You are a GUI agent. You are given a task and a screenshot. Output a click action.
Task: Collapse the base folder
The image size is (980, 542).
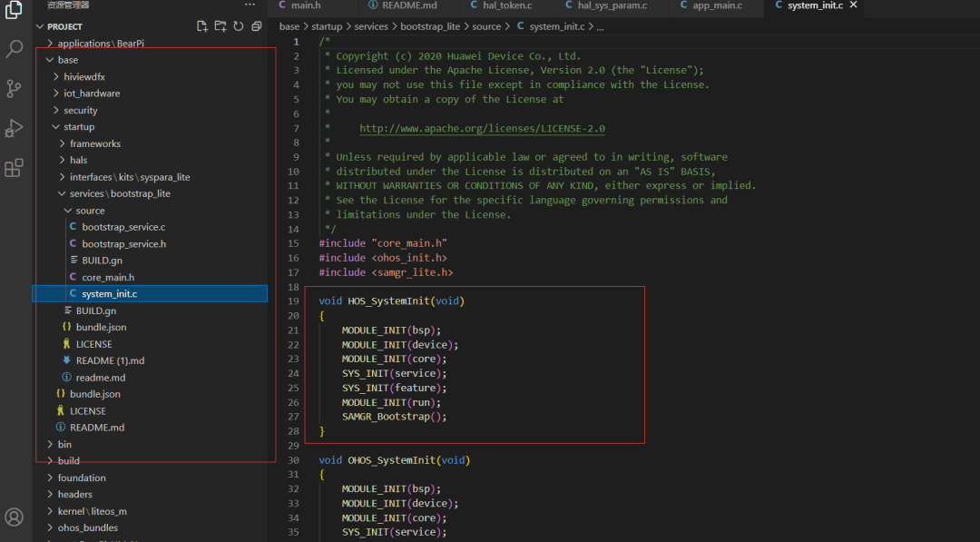67,60
